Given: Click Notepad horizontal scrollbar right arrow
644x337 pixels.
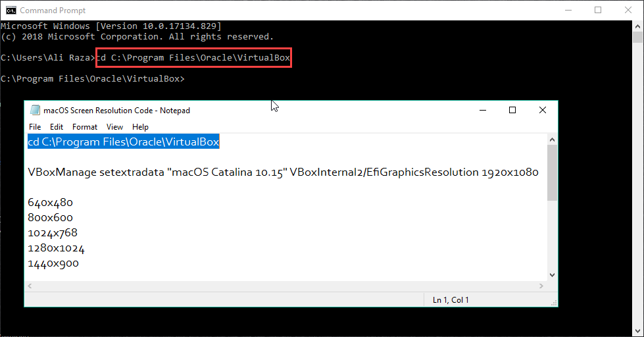Looking at the screenshot, I should [x=541, y=286].
